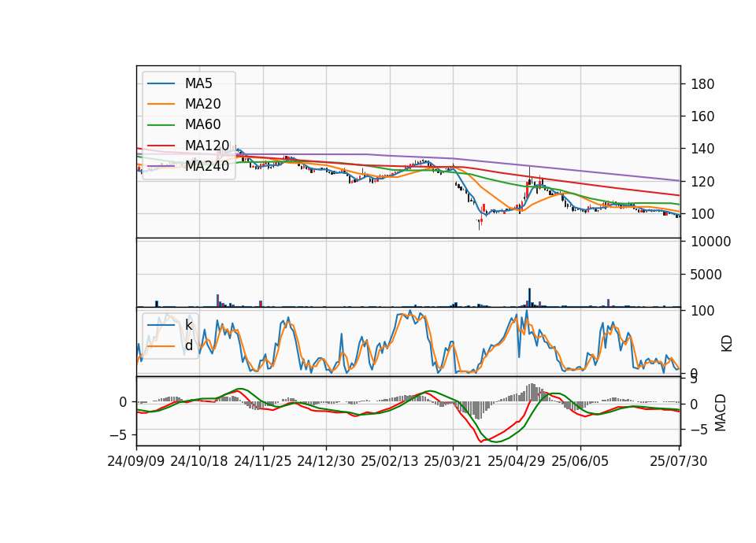Click the 5000 volume axis label
Viewport: 756px width, 543px height.
706,275
